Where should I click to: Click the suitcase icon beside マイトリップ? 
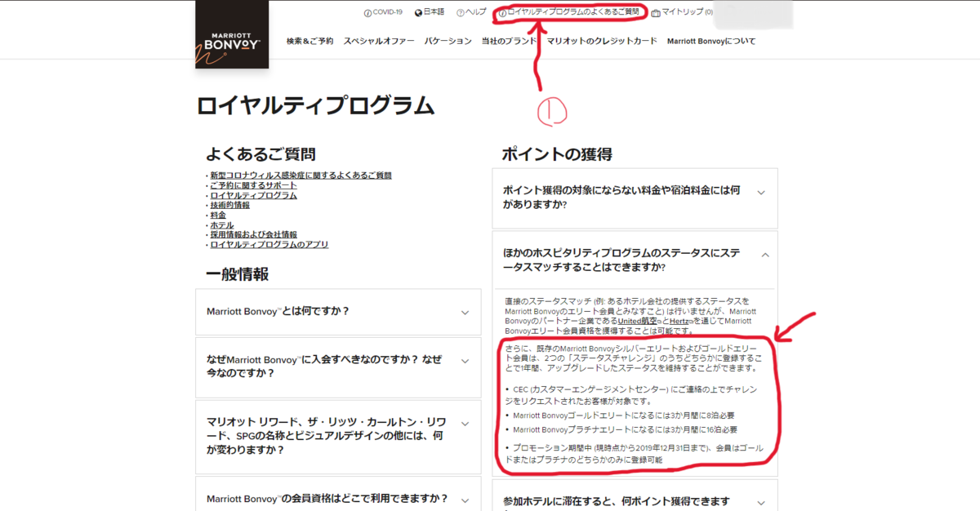[656, 12]
